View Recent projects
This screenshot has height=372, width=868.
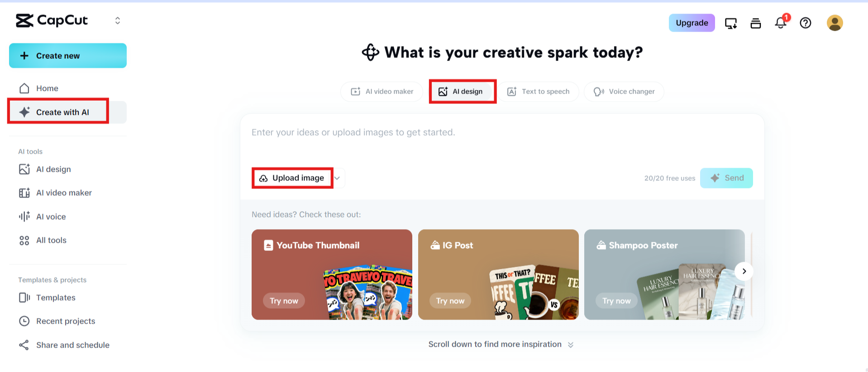coord(66,321)
